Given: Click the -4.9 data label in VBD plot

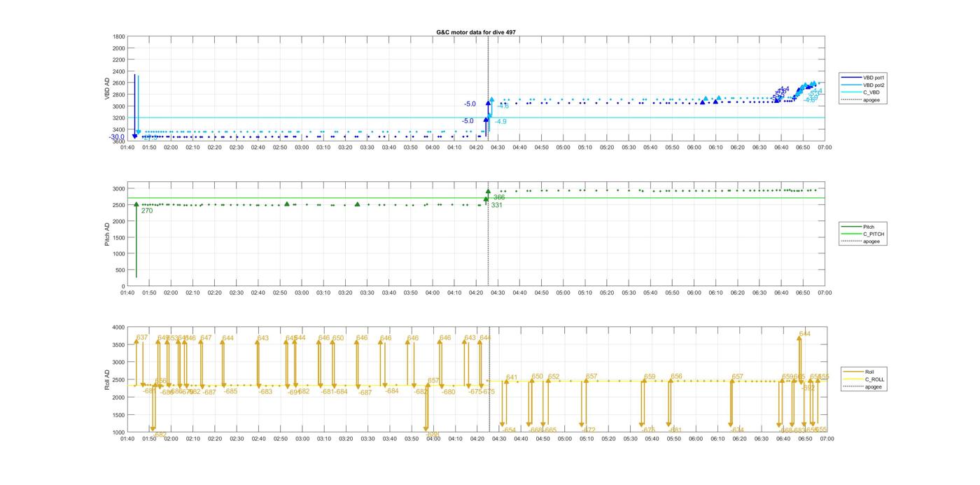Looking at the screenshot, I should pyautogui.click(x=500, y=122).
